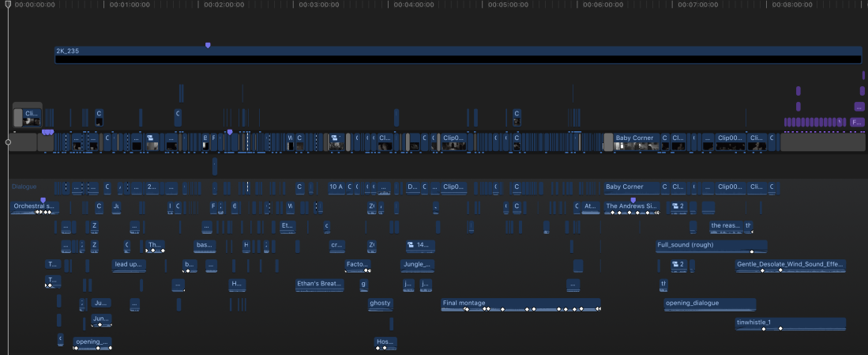Viewport: 868px width, 355px height.
Task: Select the Gentle_Desolate_Wind_Sound_Effe... audio clip
Action: click(x=790, y=265)
